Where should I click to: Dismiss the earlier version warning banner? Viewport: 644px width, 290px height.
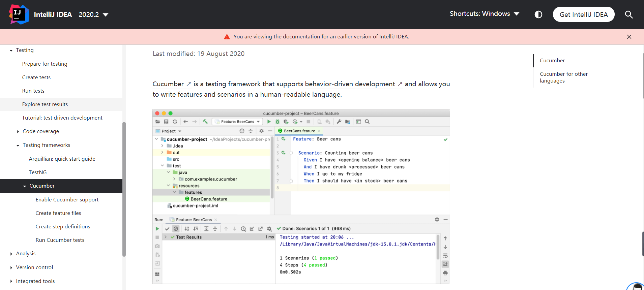point(629,37)
